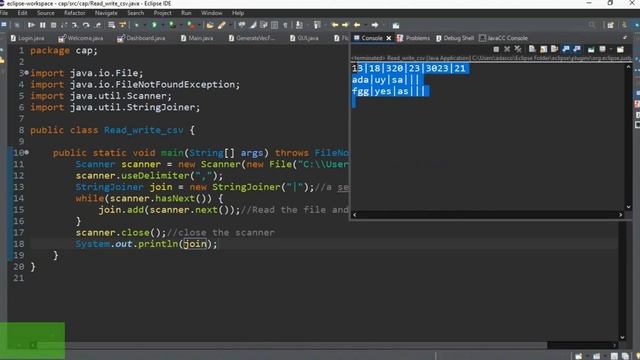Open the Navigate menu
Image resolution: width=640 pixels, height=360 pixels.
coord(106,13)
